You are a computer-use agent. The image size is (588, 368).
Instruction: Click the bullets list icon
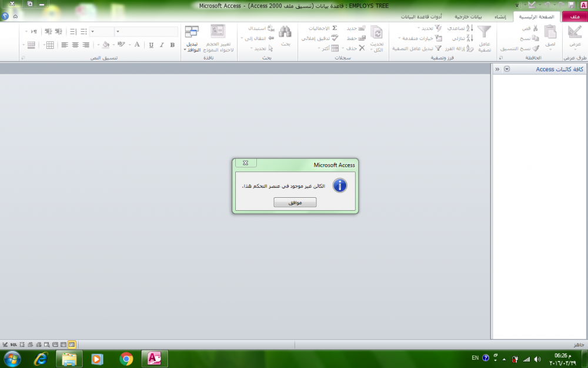pyautogui.click(x=83, y=32)
